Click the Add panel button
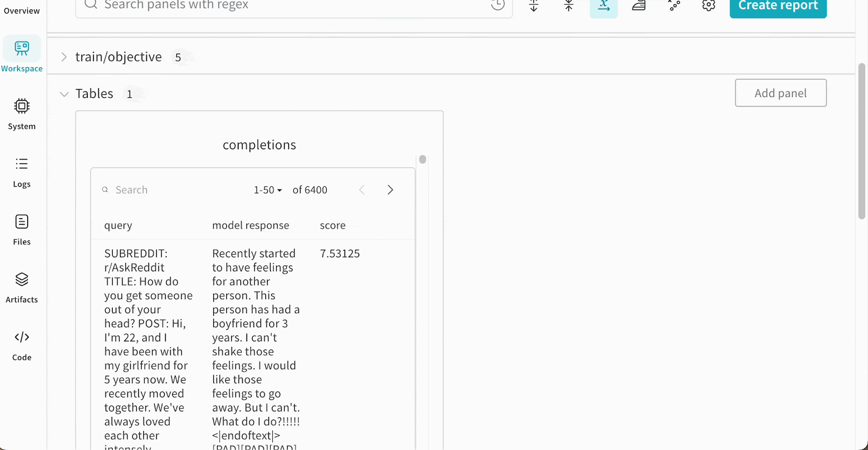 pyautogui.click(x=780, y=93)
